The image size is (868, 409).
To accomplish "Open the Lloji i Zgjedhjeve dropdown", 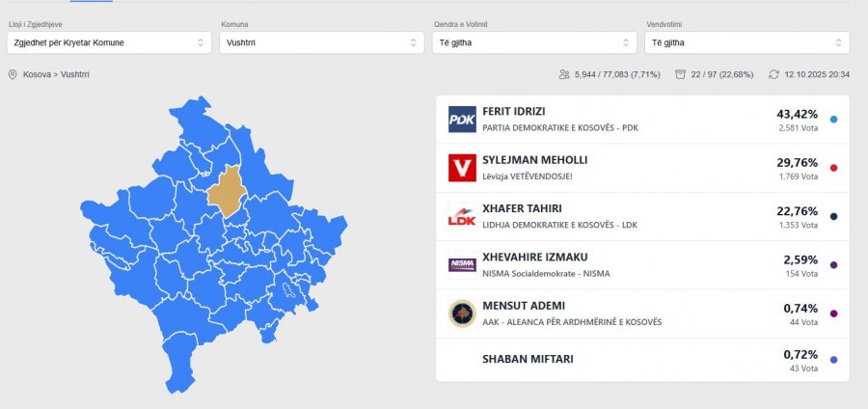I will click(107, 42).
